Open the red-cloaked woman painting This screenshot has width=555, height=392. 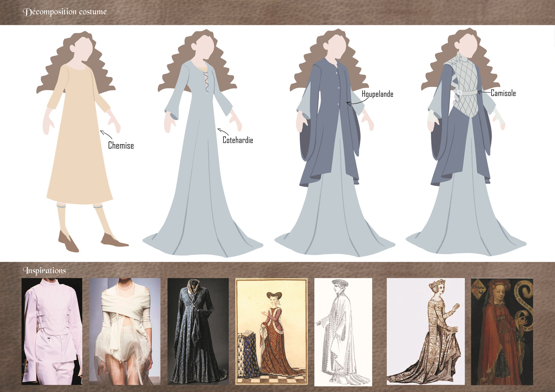(x=502, y=331)
